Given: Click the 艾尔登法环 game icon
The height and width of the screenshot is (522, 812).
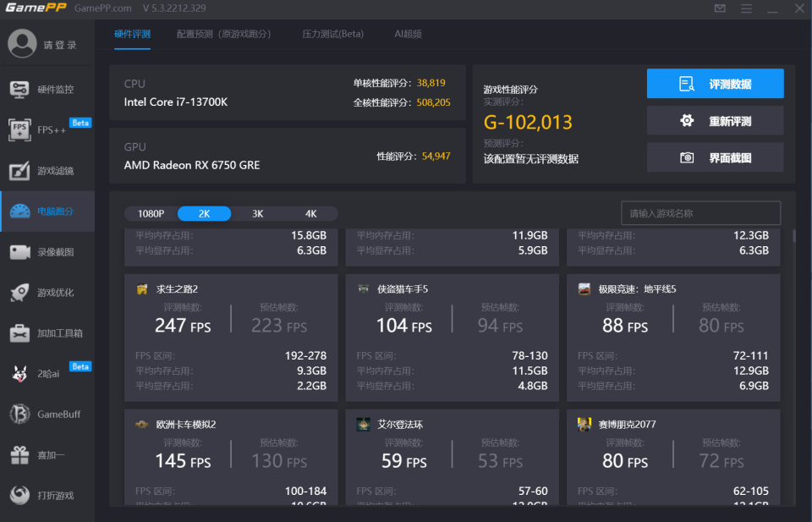Looking at the screenshot, I should [x=363, y=424].
